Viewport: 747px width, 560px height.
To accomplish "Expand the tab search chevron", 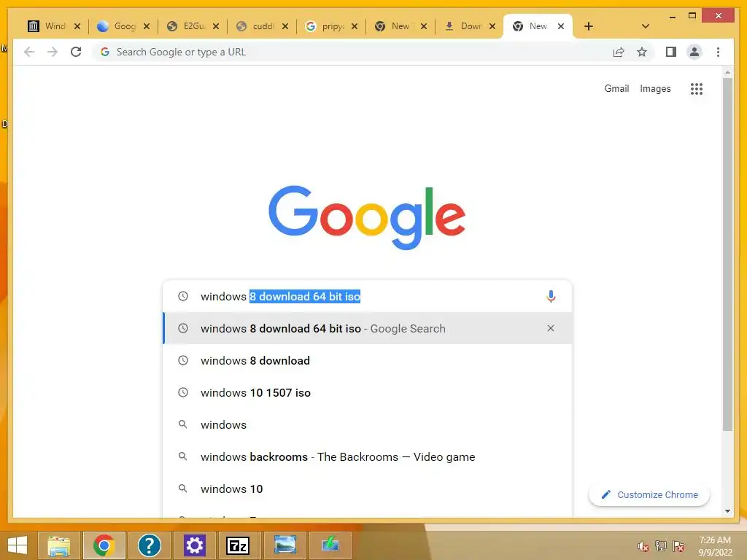I will 646,26.
